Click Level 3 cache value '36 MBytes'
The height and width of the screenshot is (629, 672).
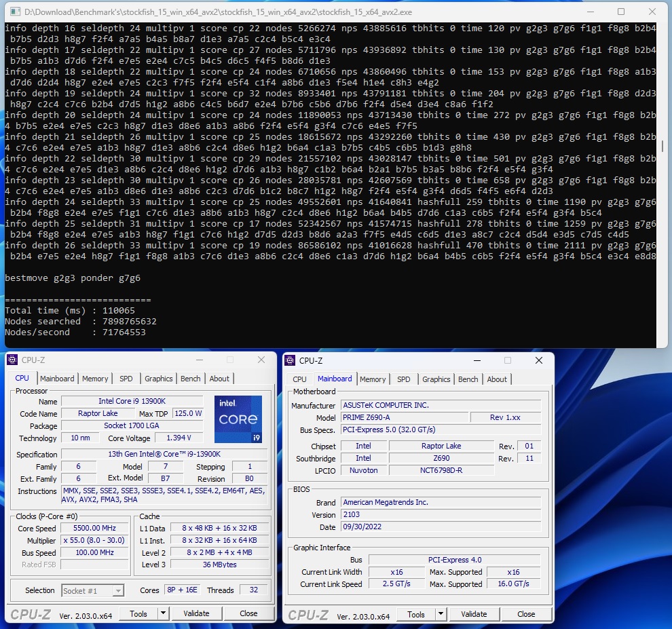pos(219,565)
